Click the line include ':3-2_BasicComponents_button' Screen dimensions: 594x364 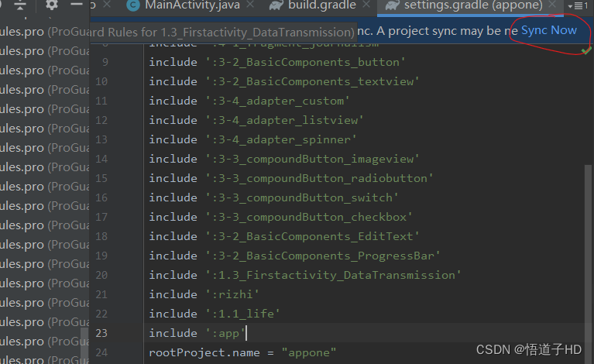pos(277,62)
